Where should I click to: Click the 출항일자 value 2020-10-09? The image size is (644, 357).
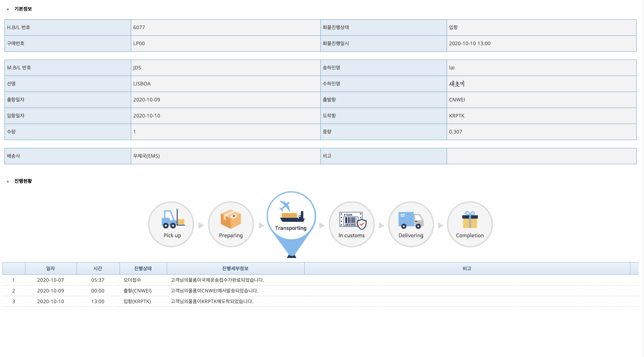(x=146, y=100)
